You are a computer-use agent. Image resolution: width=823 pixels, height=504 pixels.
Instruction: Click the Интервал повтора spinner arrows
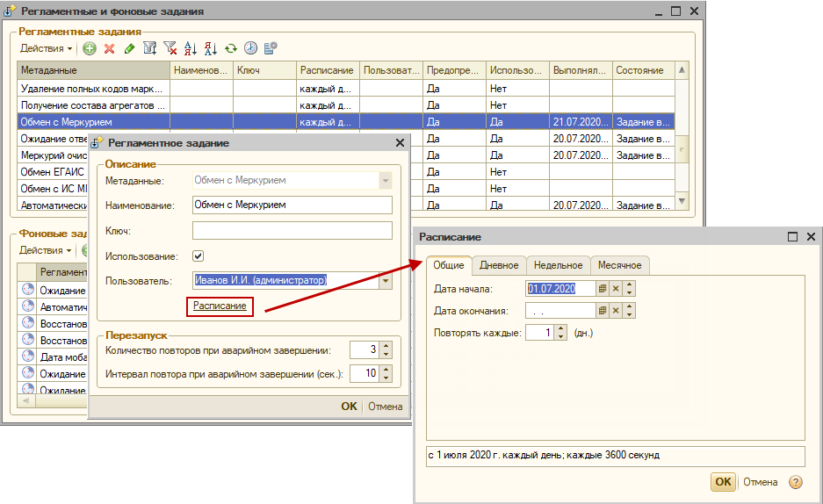click(x=386, y=373)
